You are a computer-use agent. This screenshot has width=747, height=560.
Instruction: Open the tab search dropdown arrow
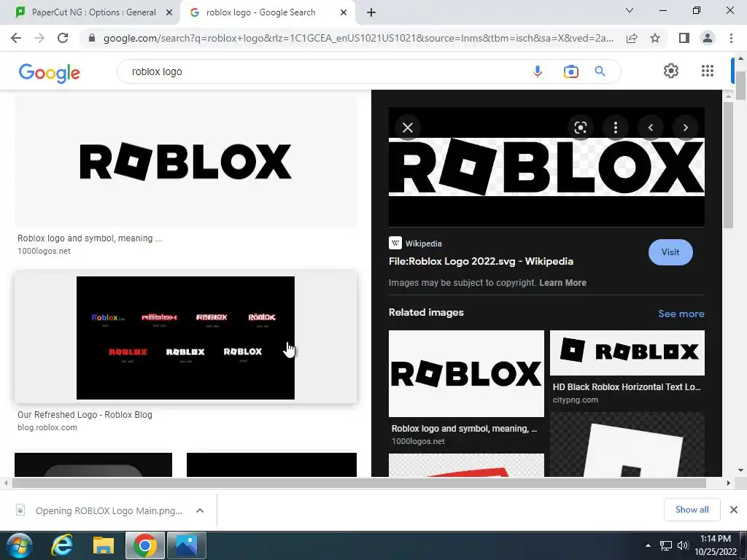pyautogui.click(x=630, y=10)
